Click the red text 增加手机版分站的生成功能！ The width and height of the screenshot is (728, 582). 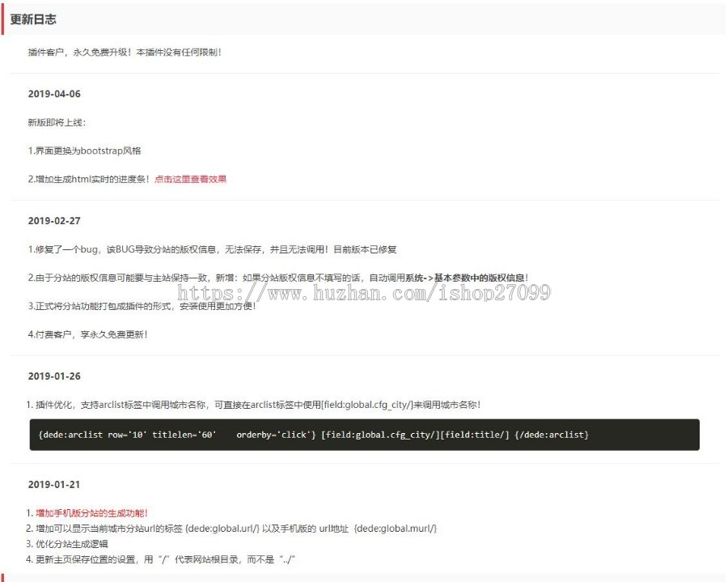pyautogui.click(x=91, y=513)
